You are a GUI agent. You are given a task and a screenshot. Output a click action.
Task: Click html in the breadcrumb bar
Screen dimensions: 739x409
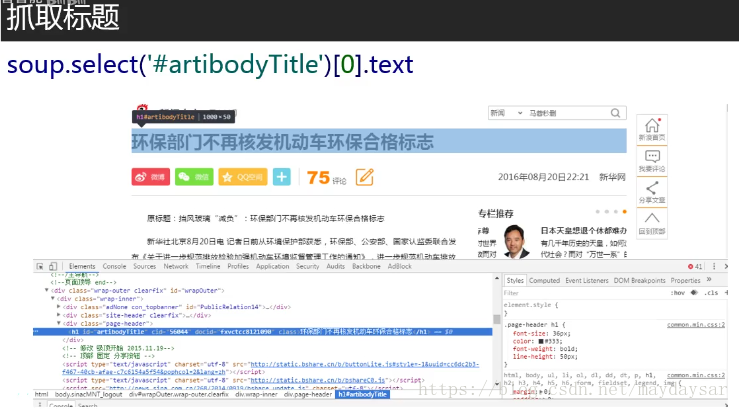click(41, 394)
